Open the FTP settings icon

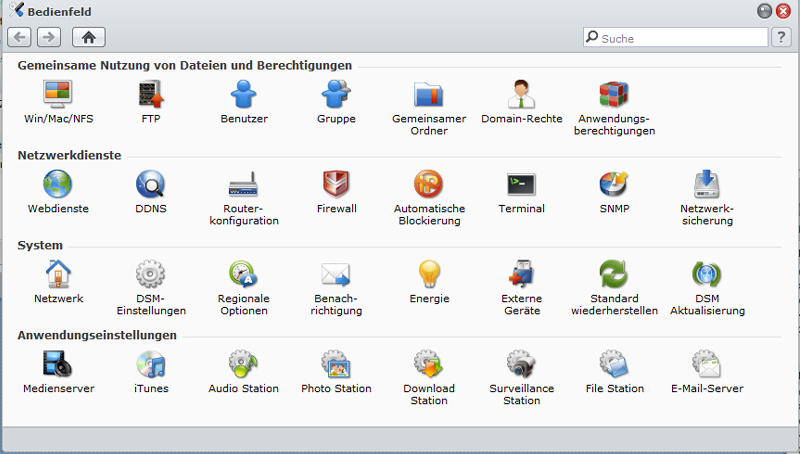click(x=151, y=94)
